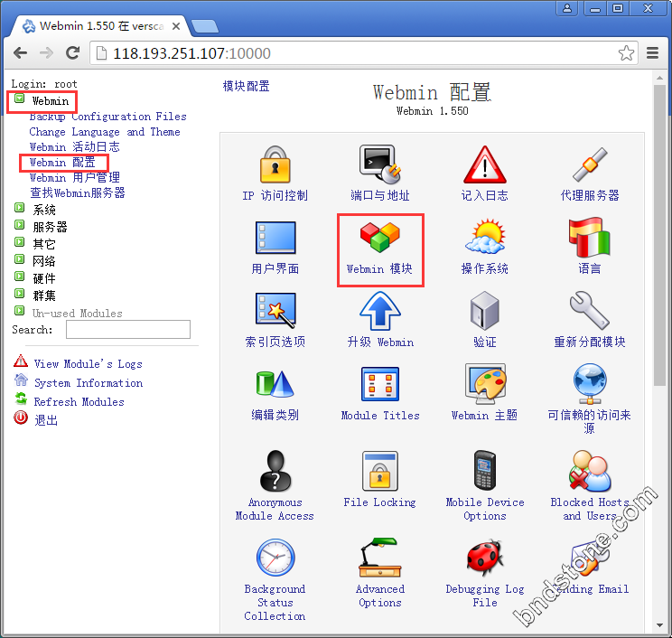
Task: Expand the 群集 category
Action: coord(19,294)
